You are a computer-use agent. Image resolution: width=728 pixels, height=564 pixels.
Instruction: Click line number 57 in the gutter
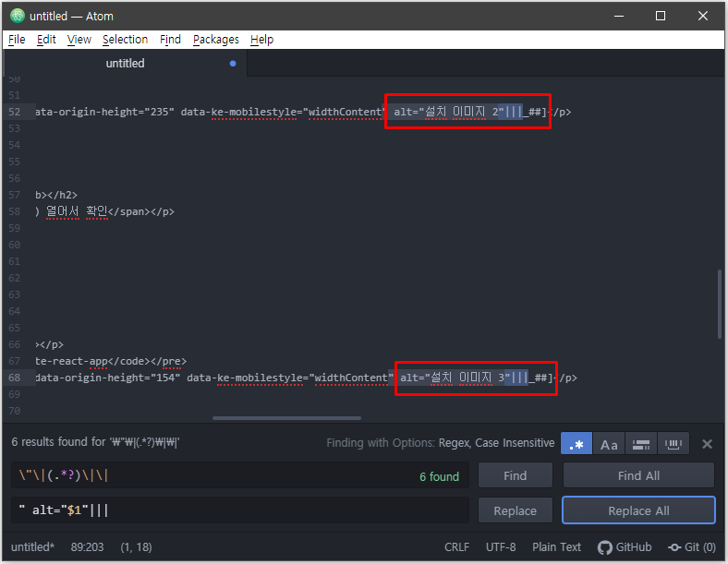15,195
